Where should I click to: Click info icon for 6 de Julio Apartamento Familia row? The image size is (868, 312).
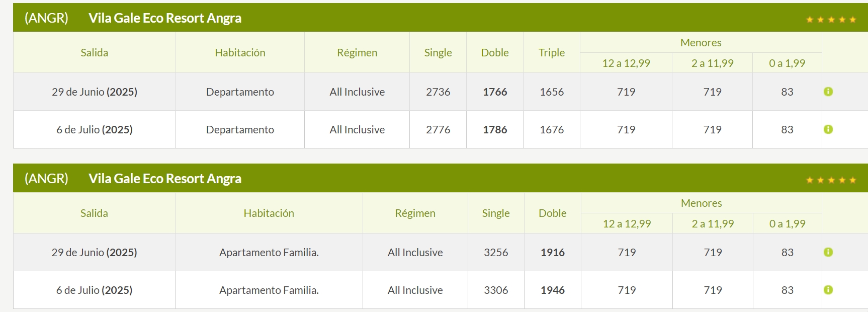828,290
